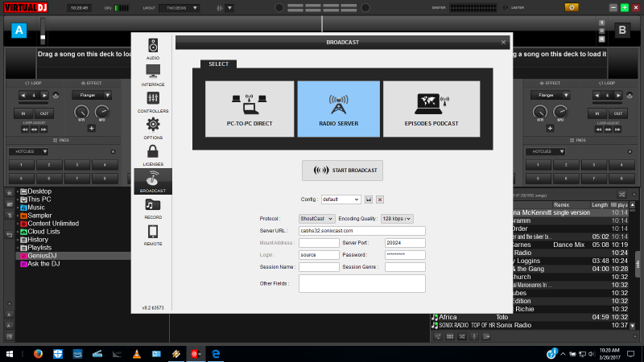Launch Firefox from the taskbar
Screen dimensions: 644x362
pos(38,354)
